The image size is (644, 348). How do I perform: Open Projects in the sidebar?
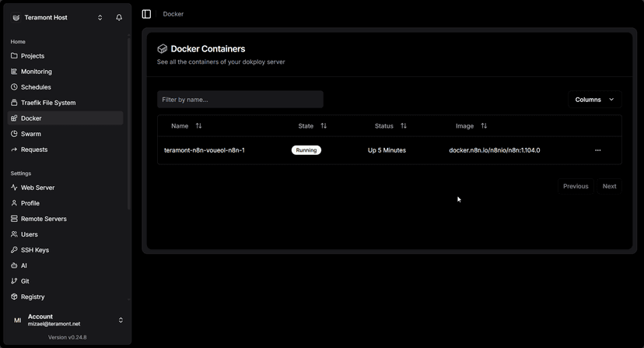tap(65, 56)
